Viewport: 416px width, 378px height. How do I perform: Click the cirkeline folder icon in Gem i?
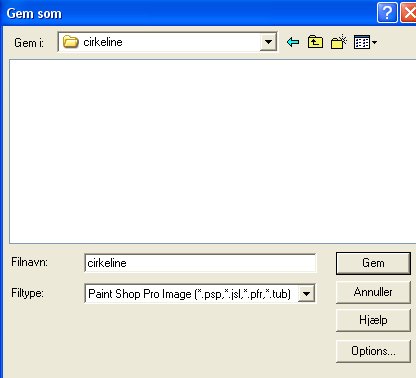click(71, 42)
